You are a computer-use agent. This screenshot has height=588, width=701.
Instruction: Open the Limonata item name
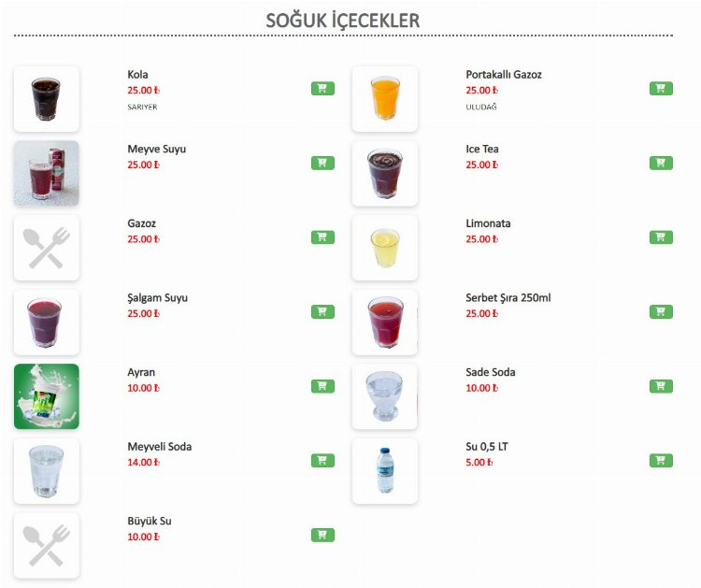point(488,223)
